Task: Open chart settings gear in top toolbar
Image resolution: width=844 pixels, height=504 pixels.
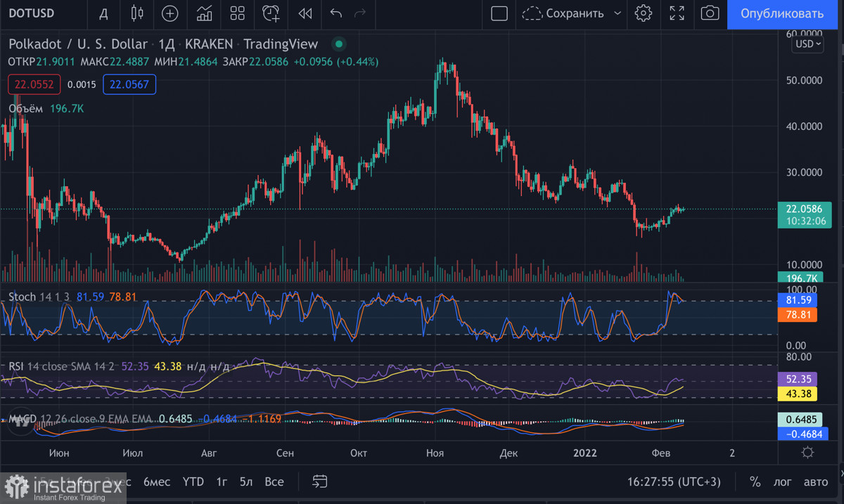Action: (642, 13)
